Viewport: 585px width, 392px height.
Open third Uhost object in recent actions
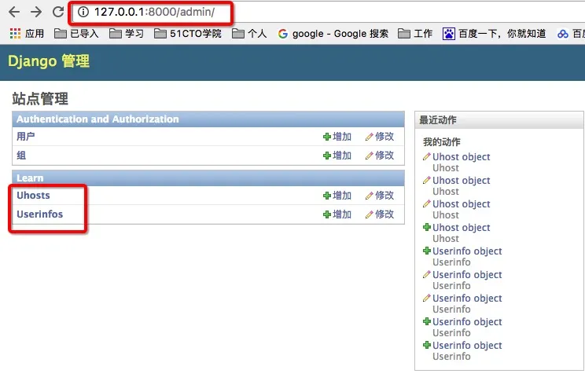click(x=461, y=204)
